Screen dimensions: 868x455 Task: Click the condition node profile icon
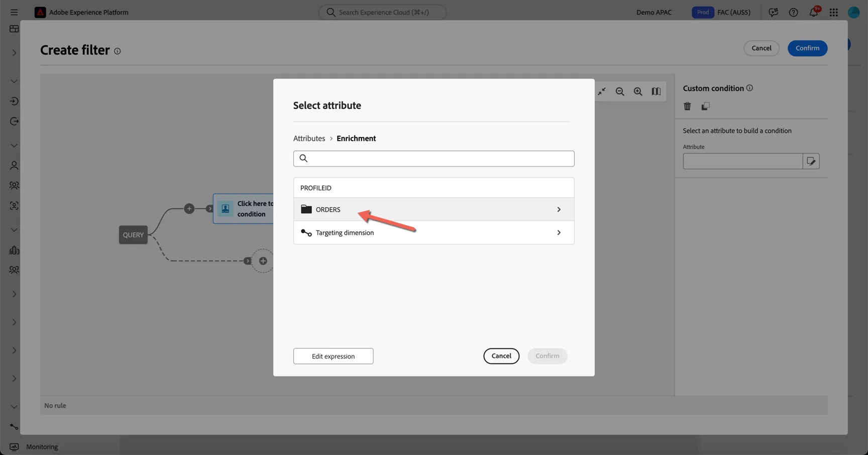pos(225,208)
